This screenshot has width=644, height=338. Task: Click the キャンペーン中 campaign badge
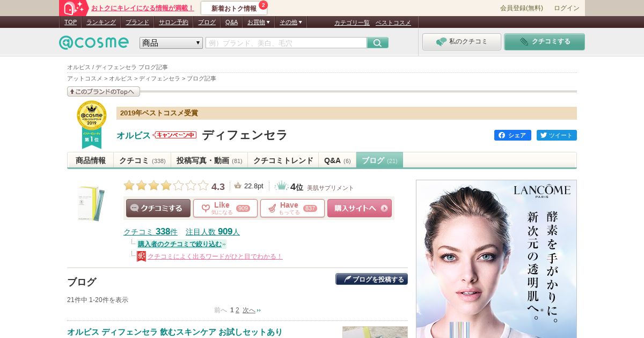click(175, 135)
